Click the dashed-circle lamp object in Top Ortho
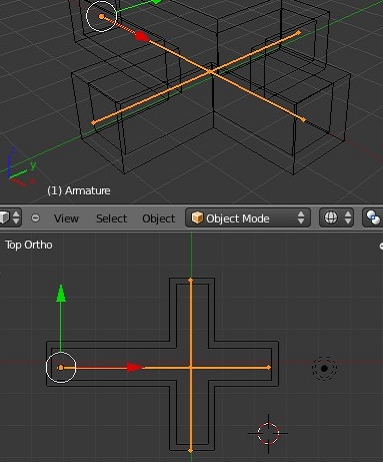Image resolution: width=383 pixels, height=462 pixels. pos(324,368)
